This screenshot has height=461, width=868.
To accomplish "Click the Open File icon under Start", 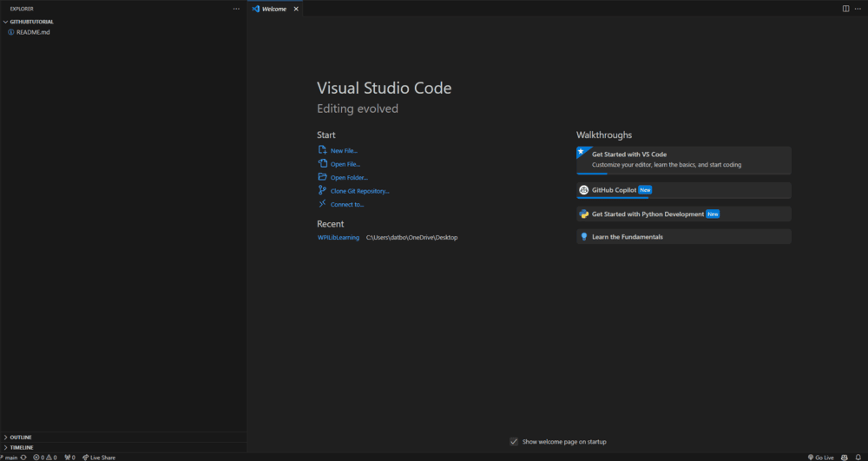I will click(322, 163).
